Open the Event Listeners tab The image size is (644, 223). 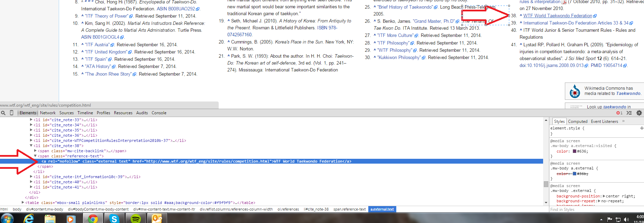click(604, 122)
